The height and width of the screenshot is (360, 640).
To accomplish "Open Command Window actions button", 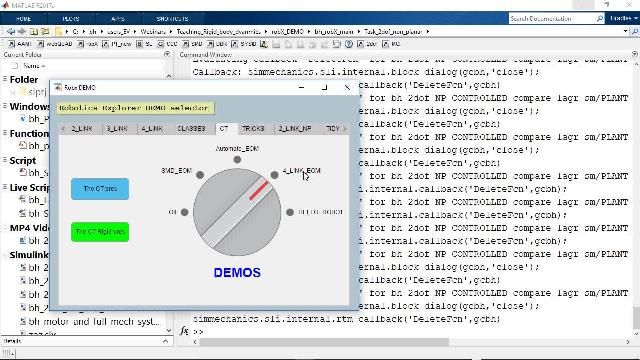I will (635, 54).
